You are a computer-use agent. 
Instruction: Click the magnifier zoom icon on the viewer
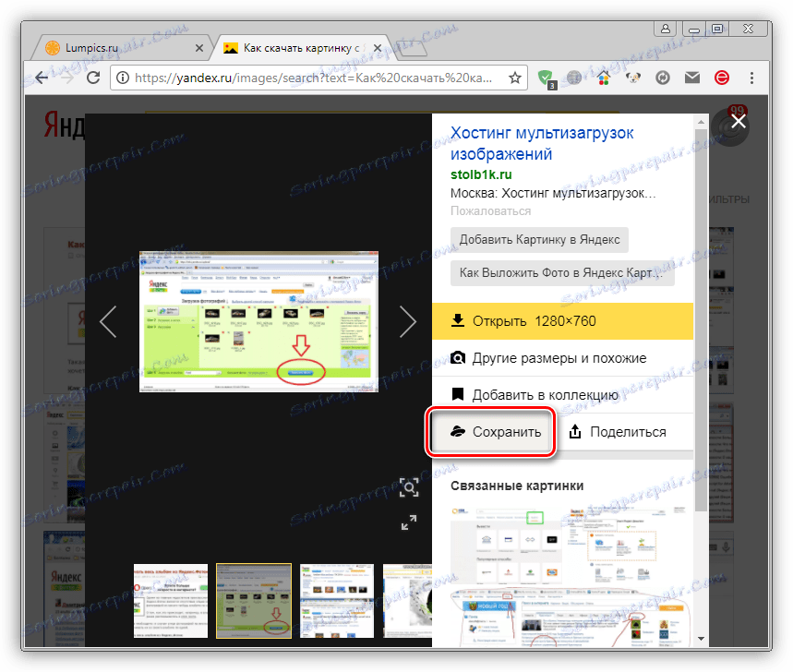point(409,487)
